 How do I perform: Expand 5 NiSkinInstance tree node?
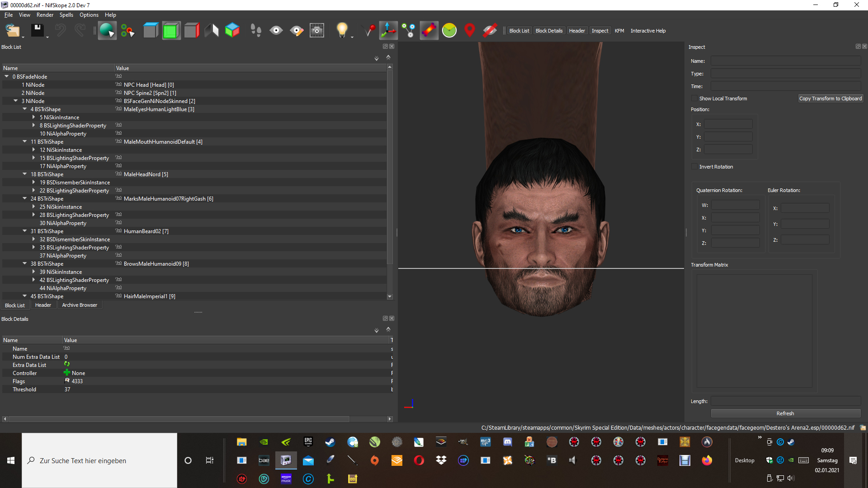[x=34, y=117]
